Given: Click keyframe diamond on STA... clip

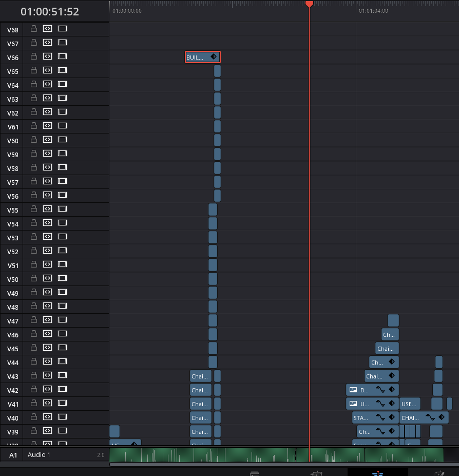Looking at the screenshot, I should tap(392, 417).
